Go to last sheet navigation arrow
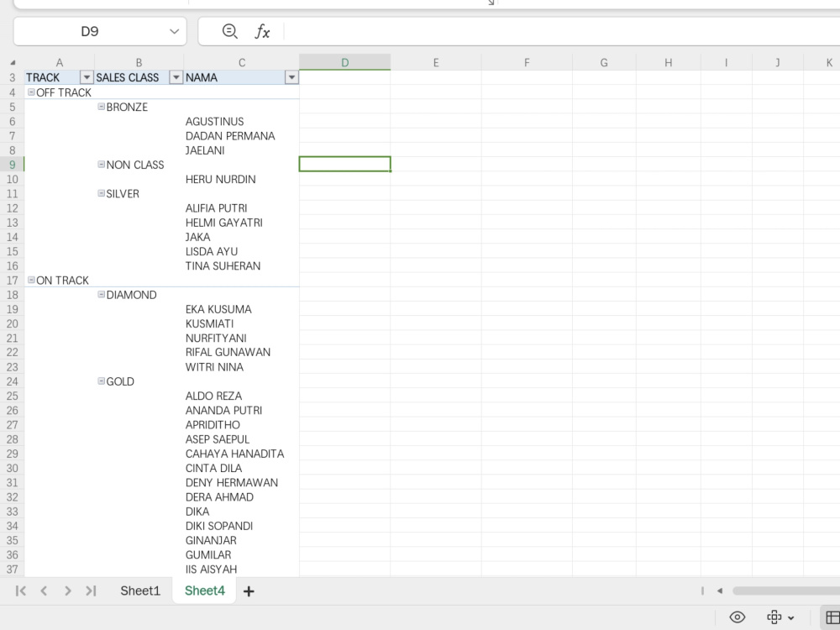This screenshot has width=840, height=630. pos(91,591)
